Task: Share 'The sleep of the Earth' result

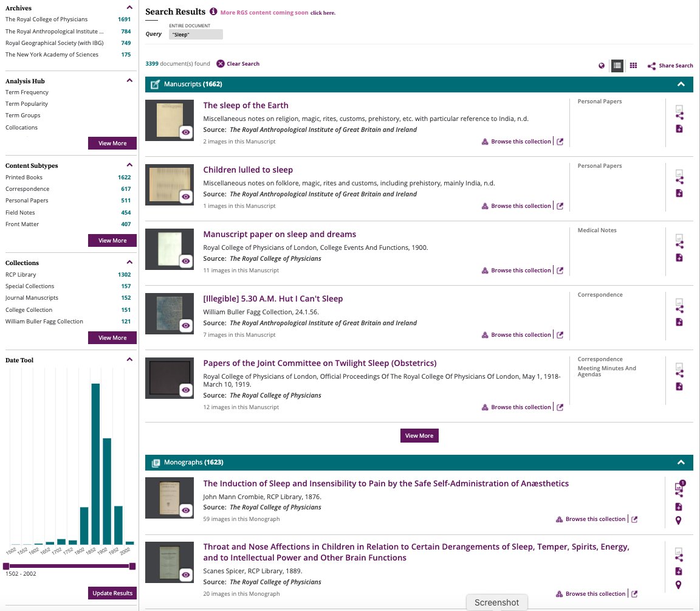Action: coord(679,116)
